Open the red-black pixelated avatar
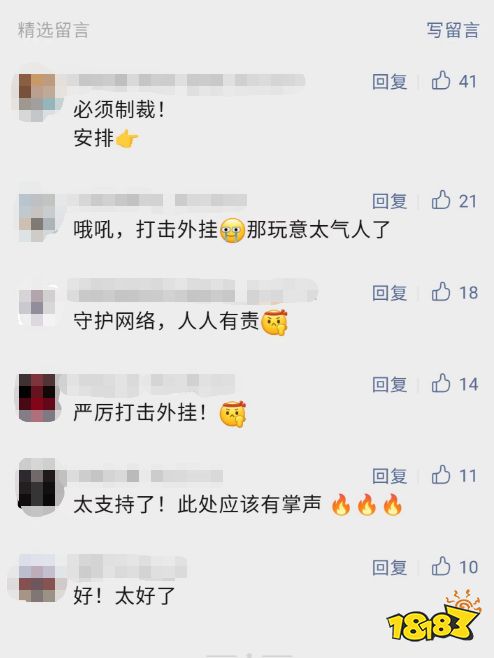The height and width of the screenshot is (658, 494). click(x=37, y=398)
